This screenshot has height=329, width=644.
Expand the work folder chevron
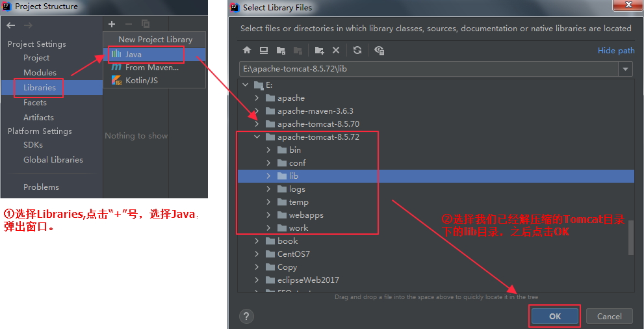[x=268, y=228]
